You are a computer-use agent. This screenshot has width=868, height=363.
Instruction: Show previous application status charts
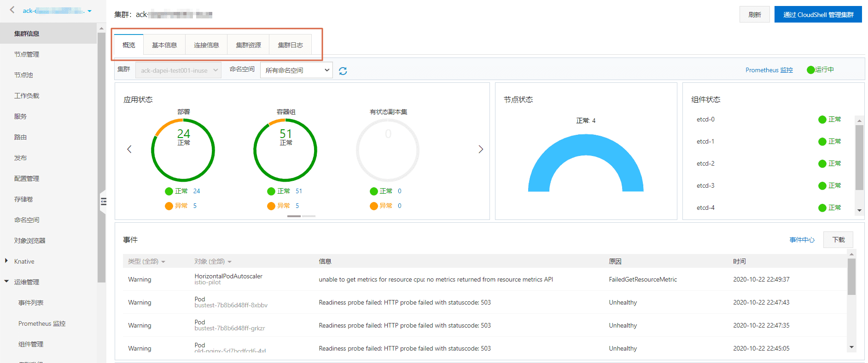click(129, 149)
